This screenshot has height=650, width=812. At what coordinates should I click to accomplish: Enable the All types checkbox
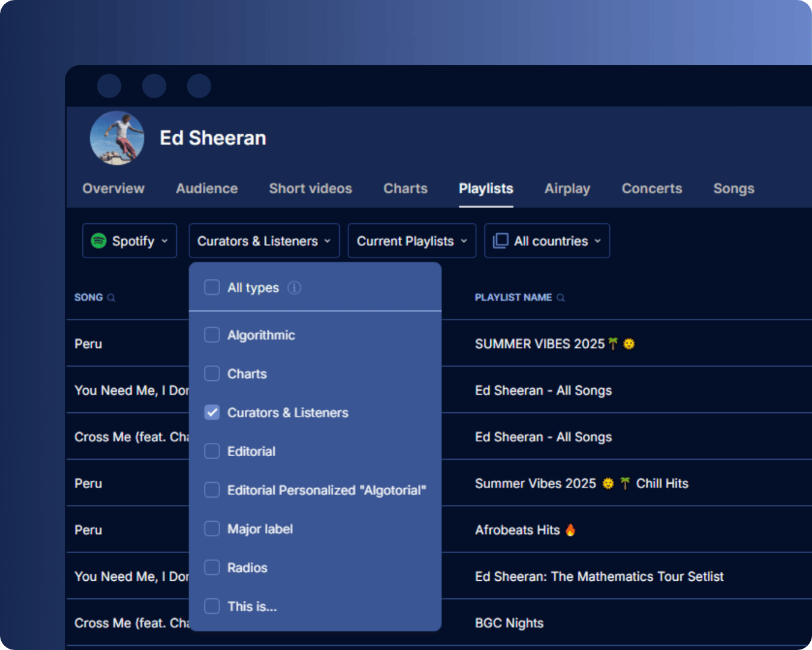[212, 288]
